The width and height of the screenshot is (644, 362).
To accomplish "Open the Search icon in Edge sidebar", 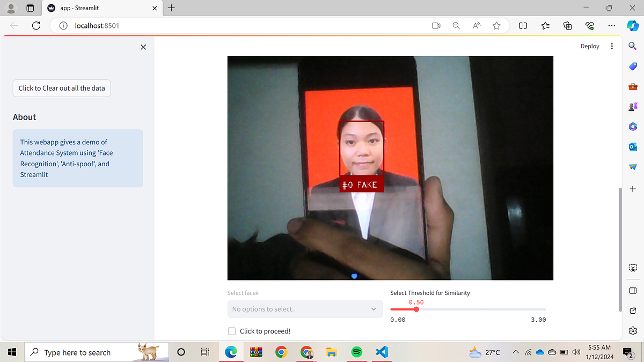I will point(632,46).
